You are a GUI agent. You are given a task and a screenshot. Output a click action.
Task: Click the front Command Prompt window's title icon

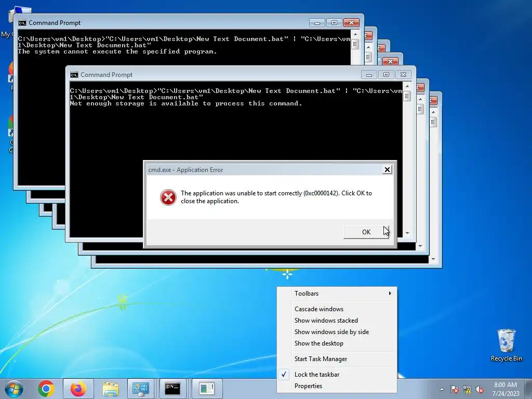point(74,75)
